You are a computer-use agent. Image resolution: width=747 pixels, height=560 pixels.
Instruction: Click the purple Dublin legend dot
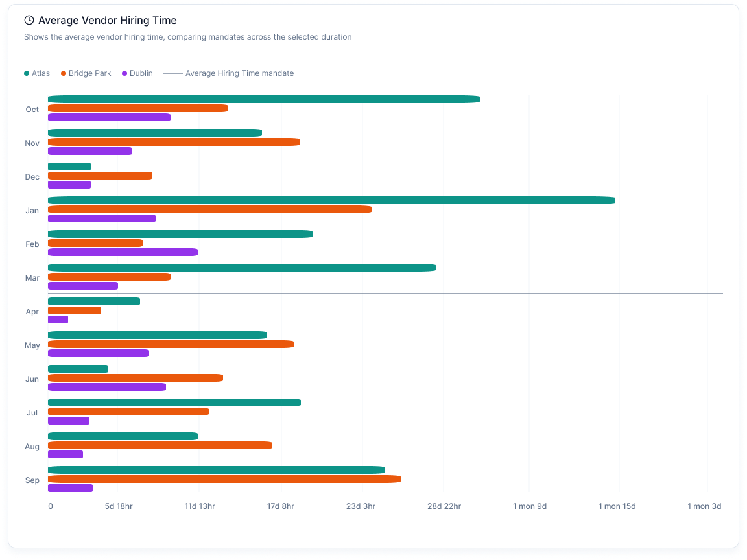[x=124, y=73]
